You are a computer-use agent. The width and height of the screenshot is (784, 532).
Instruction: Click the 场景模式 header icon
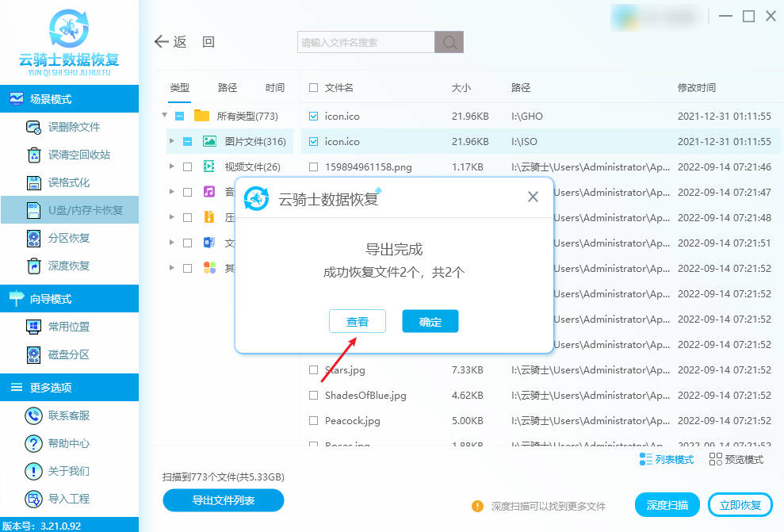point(16,98)
